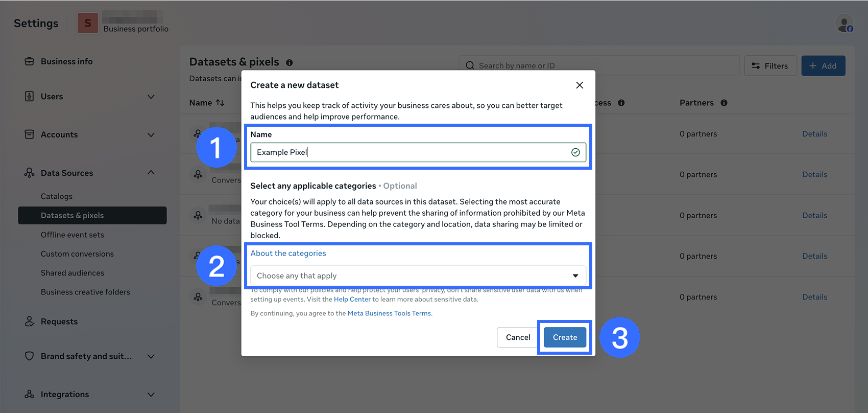Click the Cancel button
Image resolution: width=868 pixels, height=413 pixels.
coord(518,337)
